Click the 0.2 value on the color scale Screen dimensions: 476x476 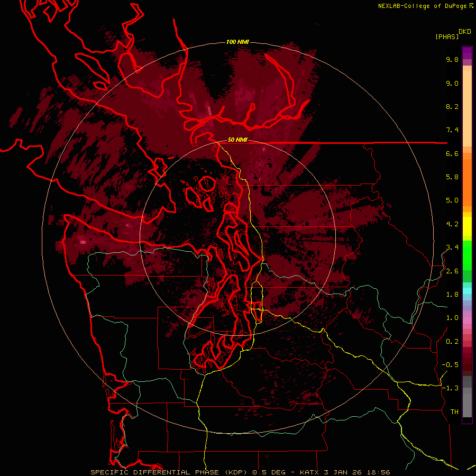click(452, 342)
